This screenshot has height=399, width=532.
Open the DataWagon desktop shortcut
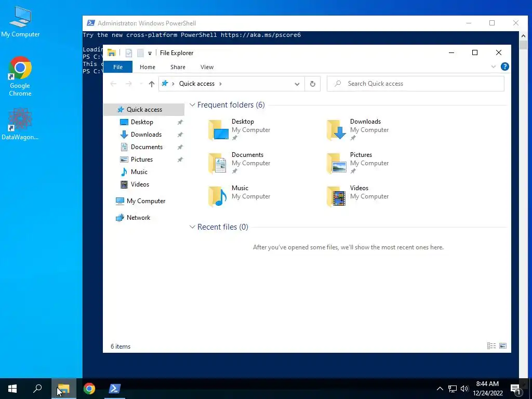(x=20, y=124)
